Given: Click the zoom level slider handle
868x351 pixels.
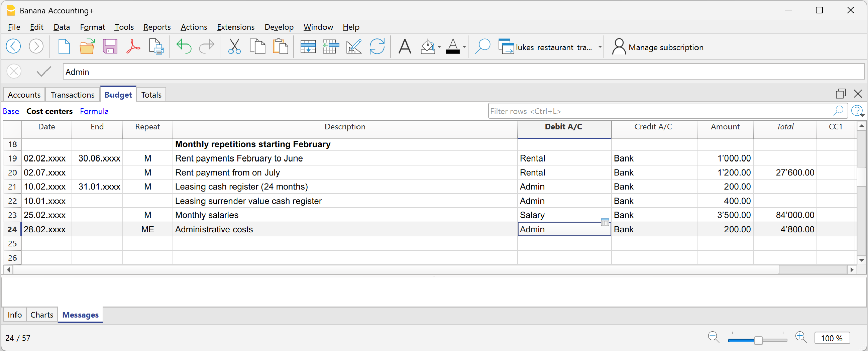Looking at the screenshot, I should pos(758,340).
